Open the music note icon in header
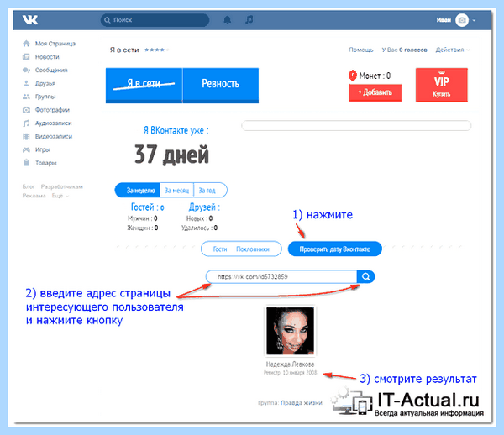Image resolution: width=504 pixels, height=435 pixels. click(249, 20)
